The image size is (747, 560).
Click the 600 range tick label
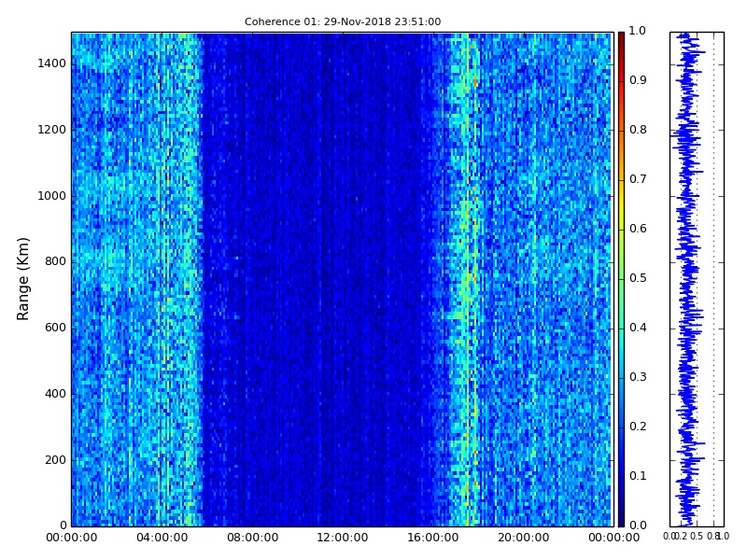coord(55,328)
